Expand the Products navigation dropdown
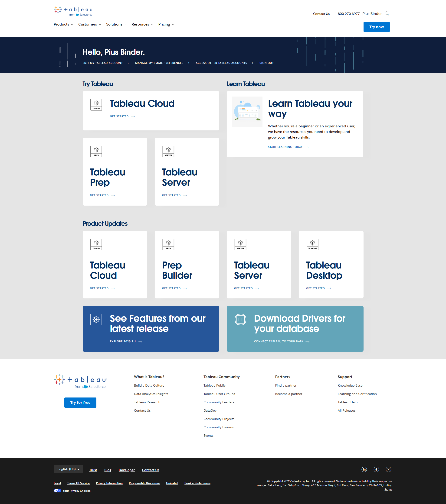This screenshot has height=504, width=446. click(63, 24)
